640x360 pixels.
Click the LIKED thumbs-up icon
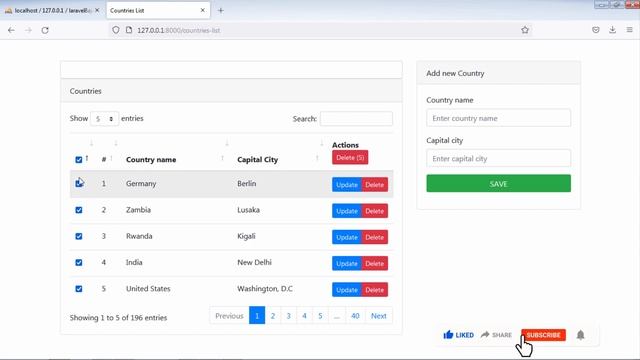click(x=448, y=335)
